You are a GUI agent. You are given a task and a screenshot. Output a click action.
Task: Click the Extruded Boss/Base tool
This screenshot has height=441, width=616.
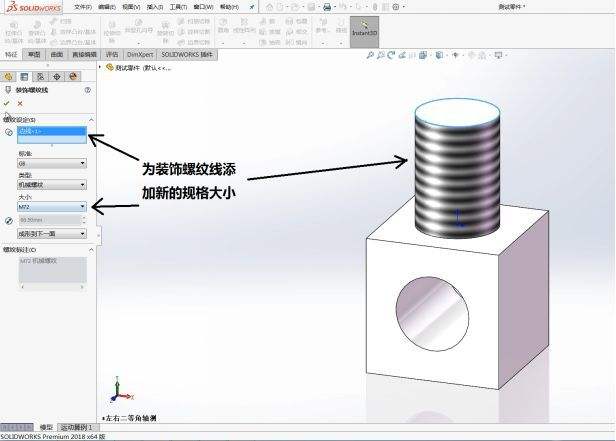coord(13,31)
